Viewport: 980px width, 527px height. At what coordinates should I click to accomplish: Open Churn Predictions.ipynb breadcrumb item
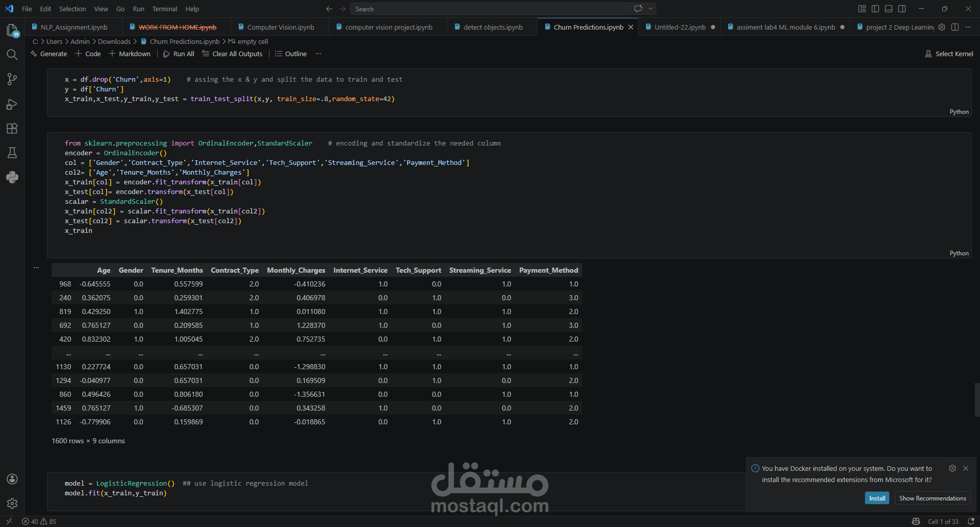click(180, 41)
